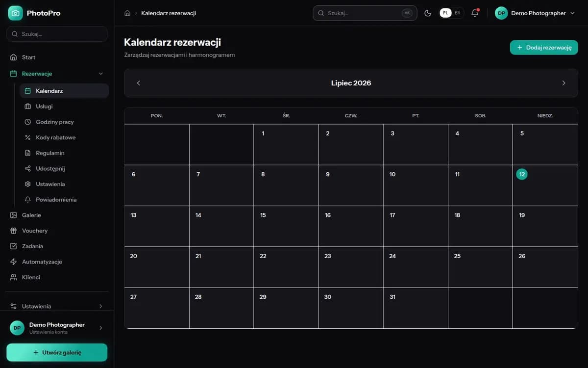Open notifications bell in top bar
588x368 pixels.
coord(475,13)
